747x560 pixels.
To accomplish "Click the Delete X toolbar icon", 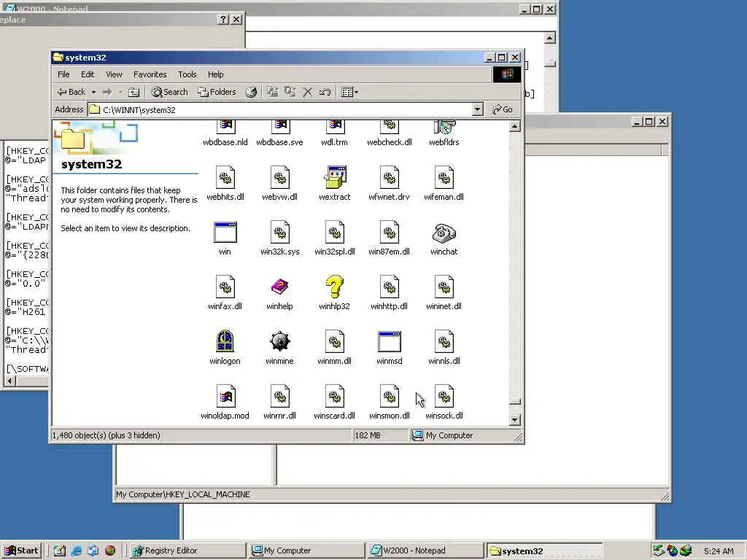I will [x=308, y=92].
